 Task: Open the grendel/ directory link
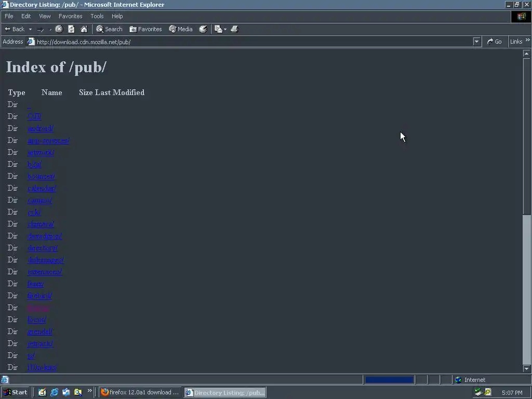point(40,331)
